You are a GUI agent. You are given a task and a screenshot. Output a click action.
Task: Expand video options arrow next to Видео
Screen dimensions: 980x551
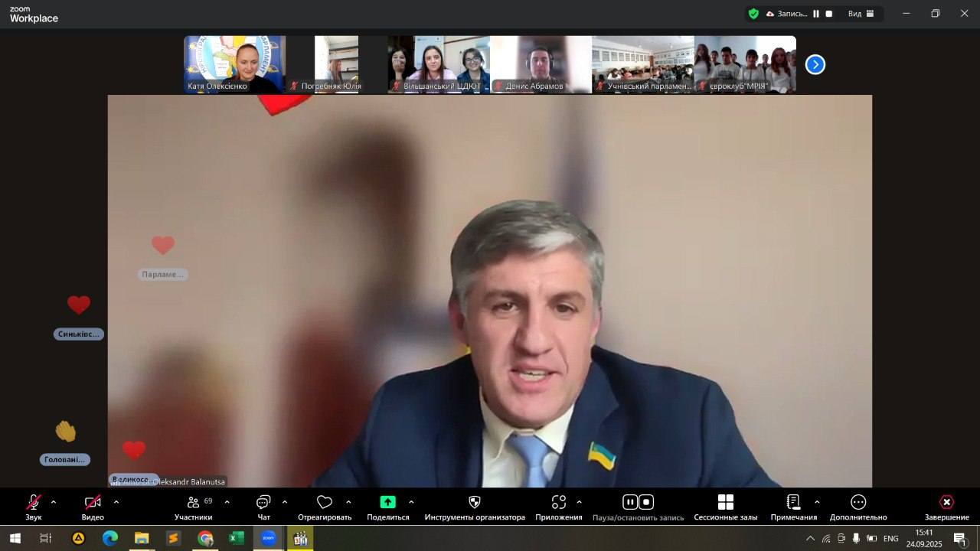[116, 502]
